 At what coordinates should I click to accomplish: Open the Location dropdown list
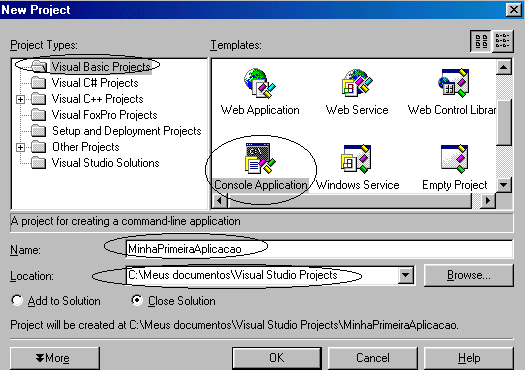(x=405, y=275)
